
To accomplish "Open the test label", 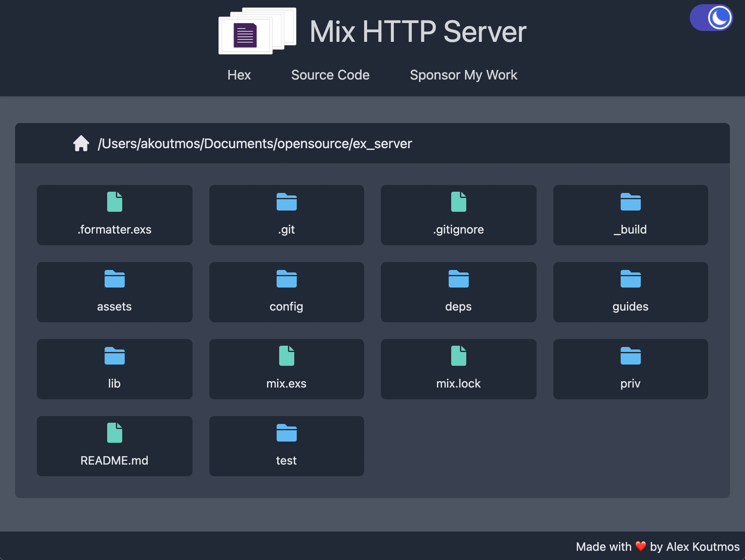I will point(287,460).
